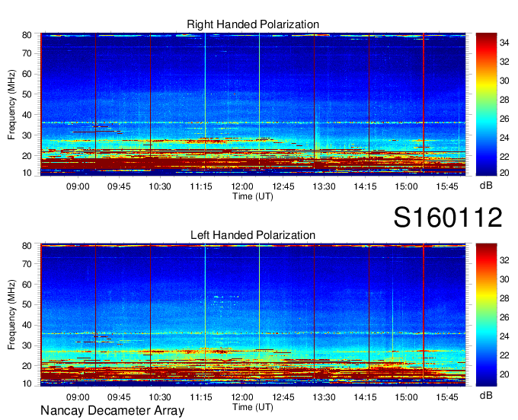Click the Nancay Decameter Array caption
Image resolution: width=518 pixels, height=420 pixels.
(112, 411)
